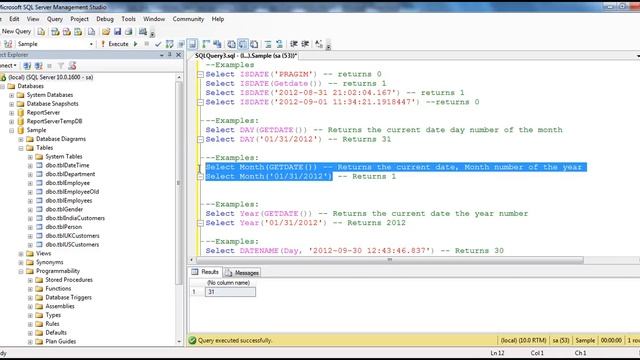
Task: Collapse the Tables folder node
Action: (x=21, y=148)
